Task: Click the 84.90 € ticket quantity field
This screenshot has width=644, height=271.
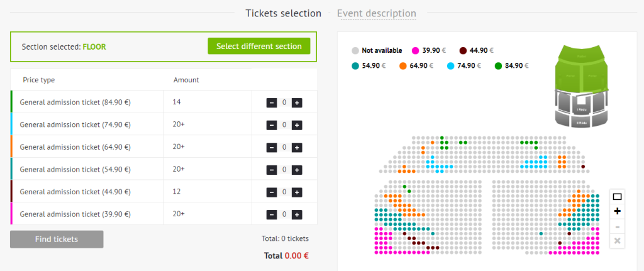Action: pyautogui.click(x=284, y=102)
